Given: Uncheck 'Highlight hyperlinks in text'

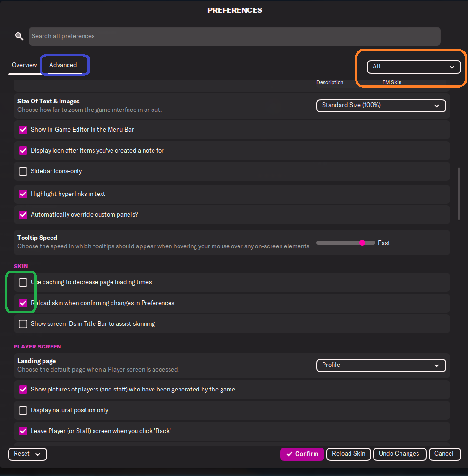Looking at the screenshot, I should coord(23,194).
